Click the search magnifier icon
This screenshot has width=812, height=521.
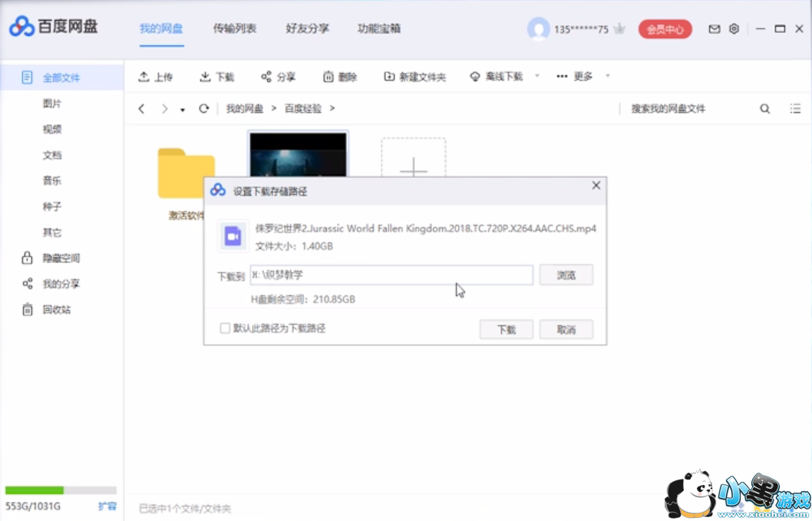pyautogui.click(x=765, y=109)
